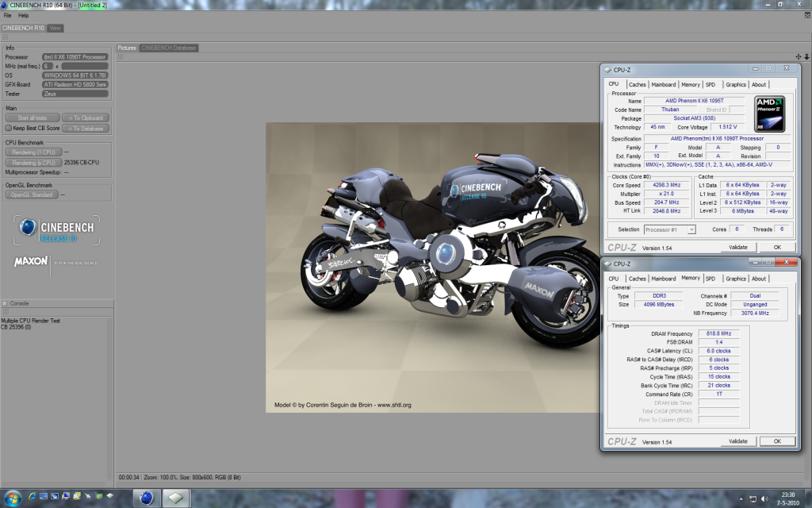Open Graphics tab in lower CPU-Z
The image size is (812, 508).
[x=735, y=279]
